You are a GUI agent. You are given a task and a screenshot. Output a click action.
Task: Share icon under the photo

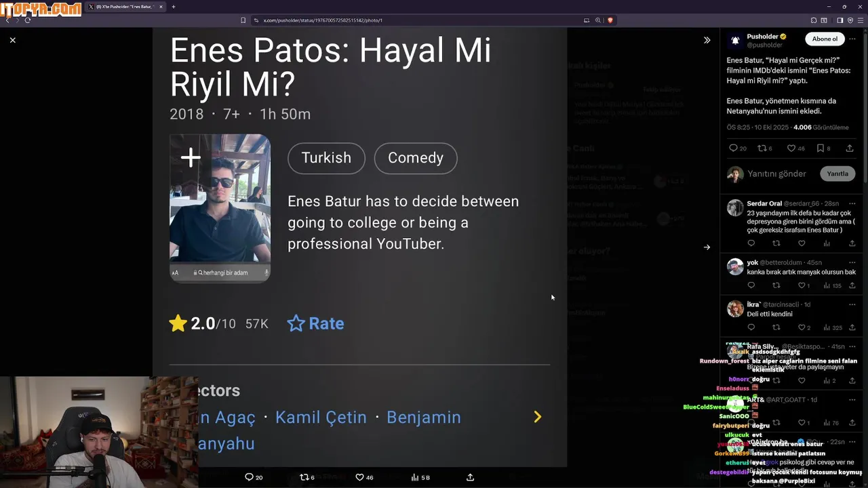tap(470, 477)
